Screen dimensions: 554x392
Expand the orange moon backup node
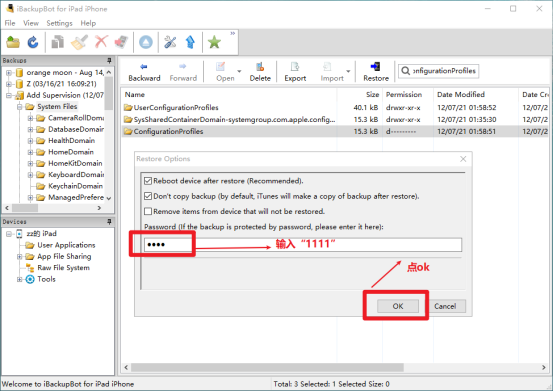point(9,73)
